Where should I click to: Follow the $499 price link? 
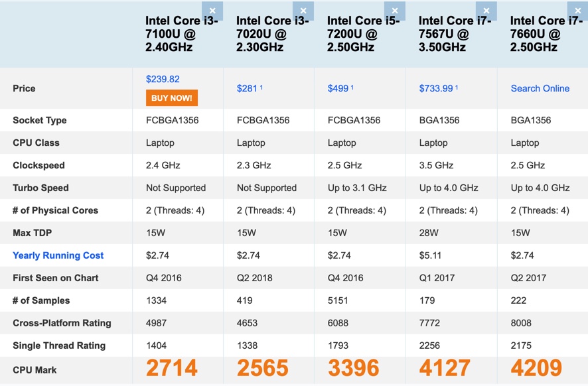[x=338, y=88]
